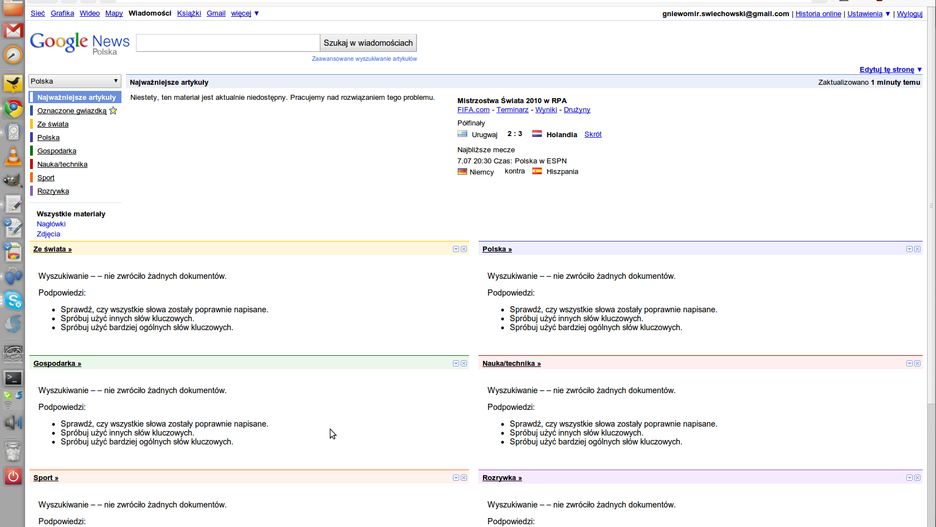Minimize the Gospodarka section box
Image resolution: width=936 pixels, height=527 pixels.
pos(456,363)
